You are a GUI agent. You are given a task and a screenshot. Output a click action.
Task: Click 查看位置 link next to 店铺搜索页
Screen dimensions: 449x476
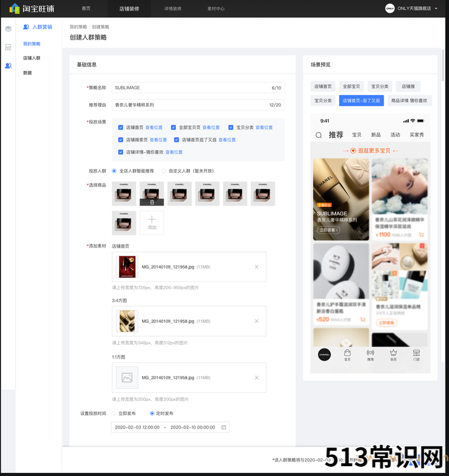[158, 140]
